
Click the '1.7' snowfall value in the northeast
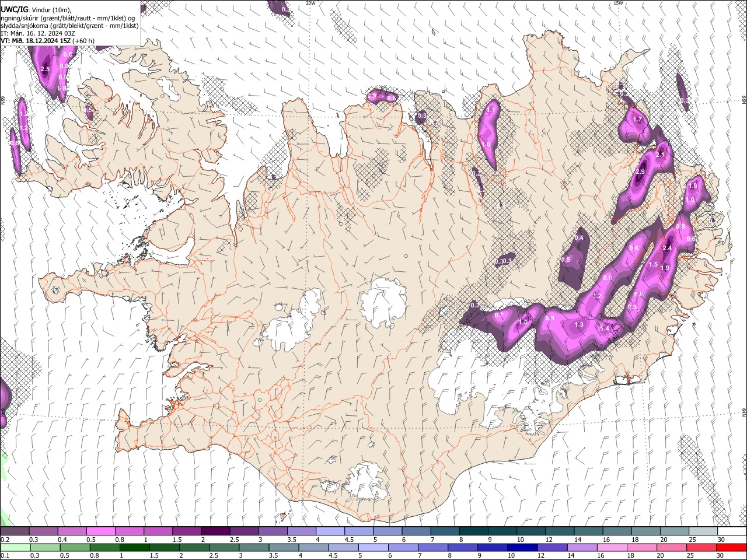[x=637, y=120]
